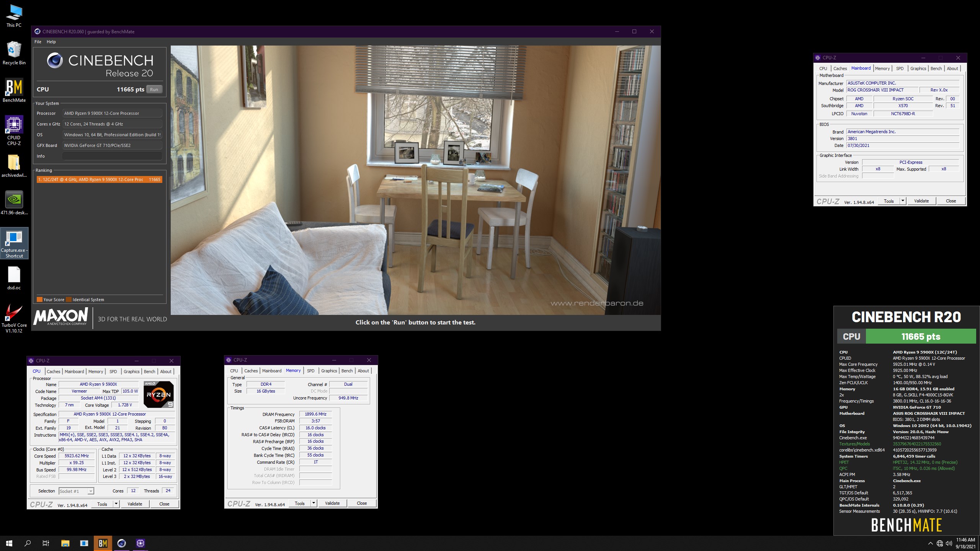Click the GFX Board field NVIDIA GeForce GT 710
The height and width of the screenshot is (551, 980).
pos(112,145)
